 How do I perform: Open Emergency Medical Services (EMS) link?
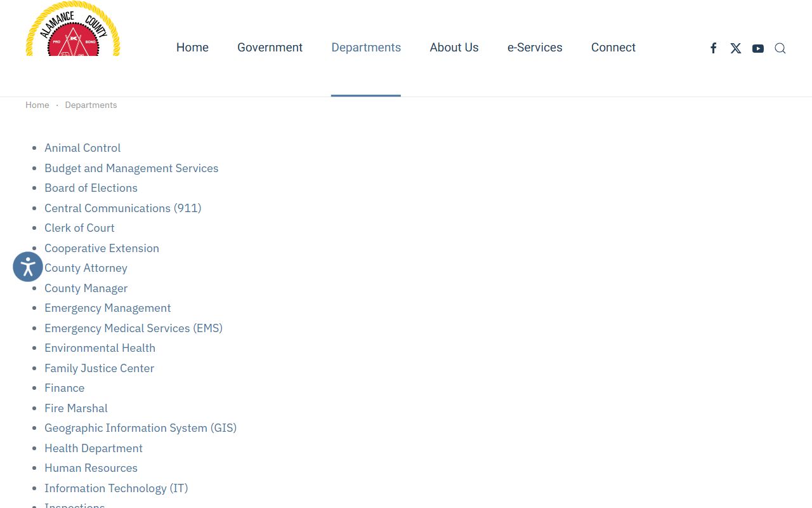[133, 328]
